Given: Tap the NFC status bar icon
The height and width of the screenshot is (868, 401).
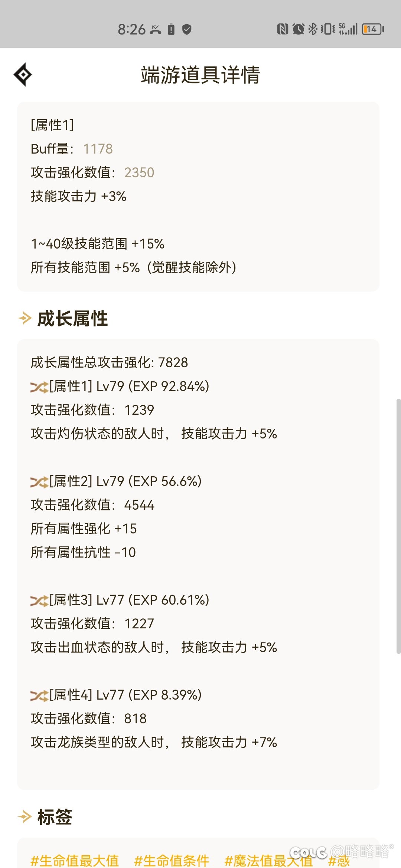Looking at the screenshot, I should [283, 29].
